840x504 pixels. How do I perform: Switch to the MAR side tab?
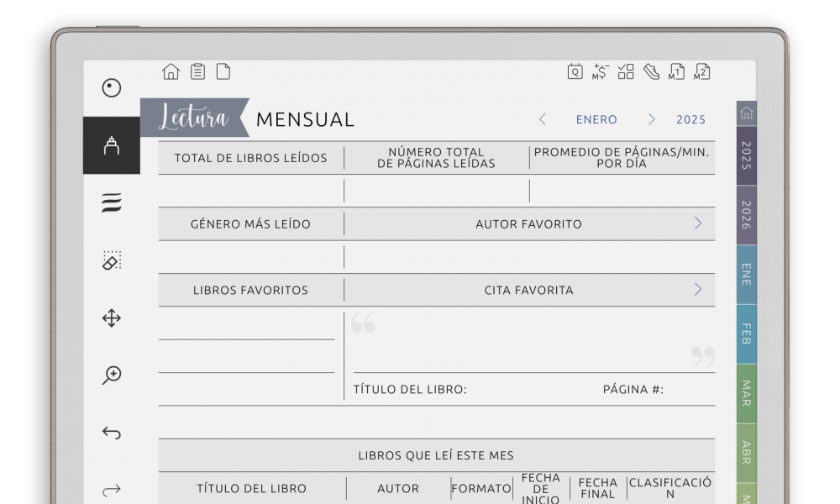(x=746, y=394)
